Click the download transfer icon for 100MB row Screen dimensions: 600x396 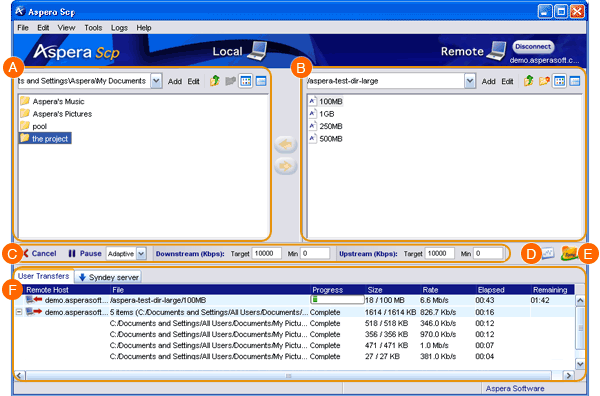click(34, 300)
